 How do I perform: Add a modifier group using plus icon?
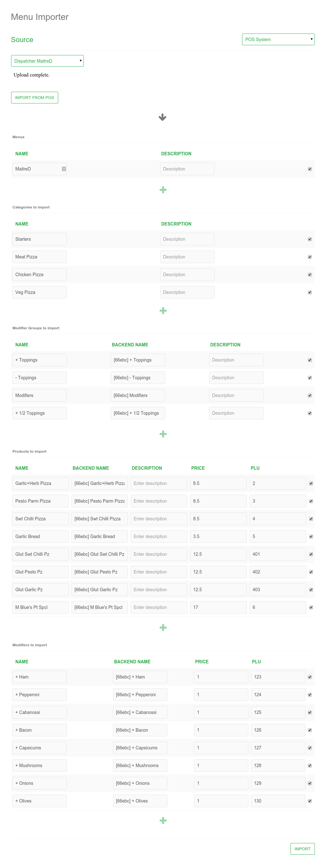(x=163, y=434)
